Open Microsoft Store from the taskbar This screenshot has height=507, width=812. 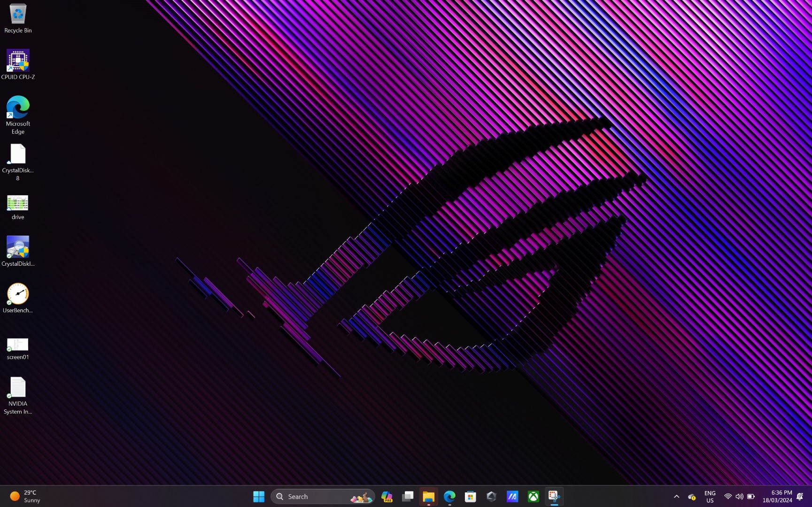[470, 496]
